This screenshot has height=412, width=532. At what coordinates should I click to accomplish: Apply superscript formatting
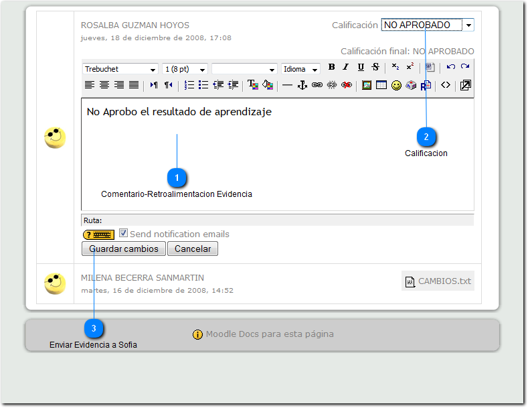click(x=410, y=67)
